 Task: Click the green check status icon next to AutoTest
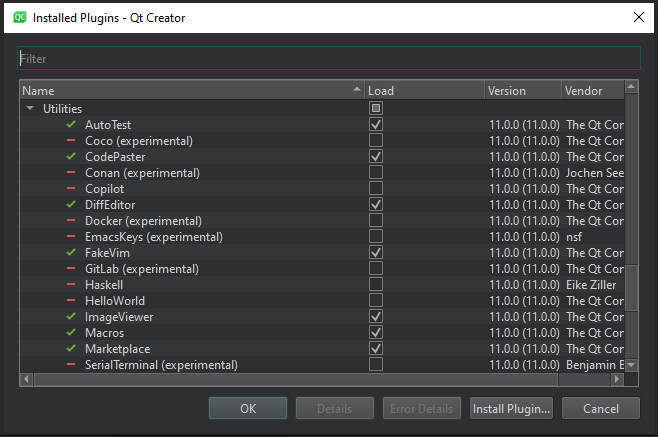click(x=71, y=125)
